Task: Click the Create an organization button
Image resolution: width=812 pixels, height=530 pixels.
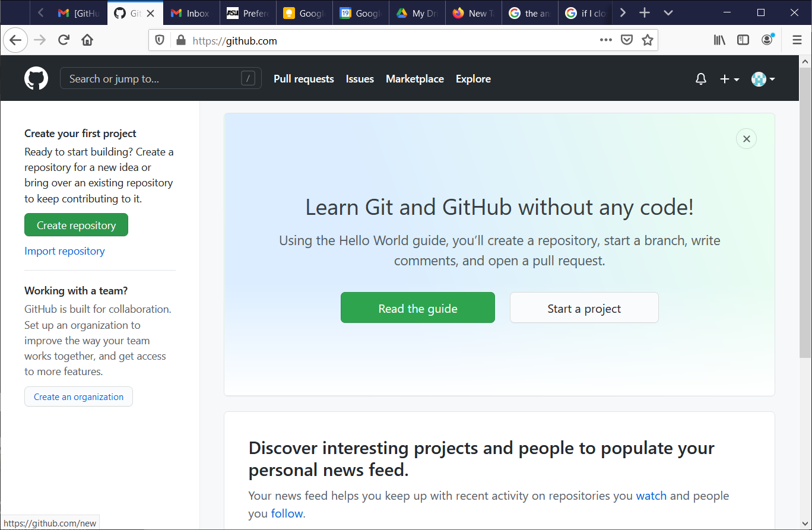Action: (78, 397)
